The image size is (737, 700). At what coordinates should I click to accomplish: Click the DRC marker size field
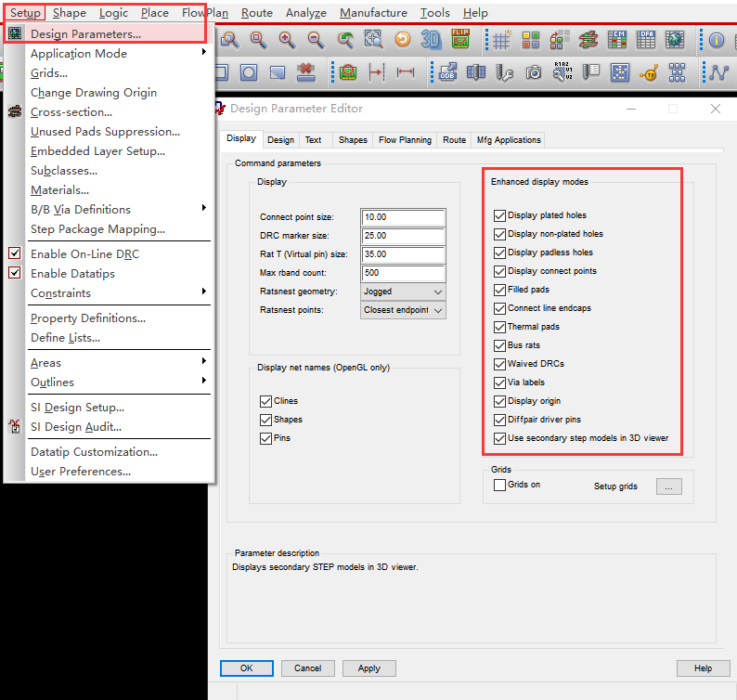tap(404, 236)
